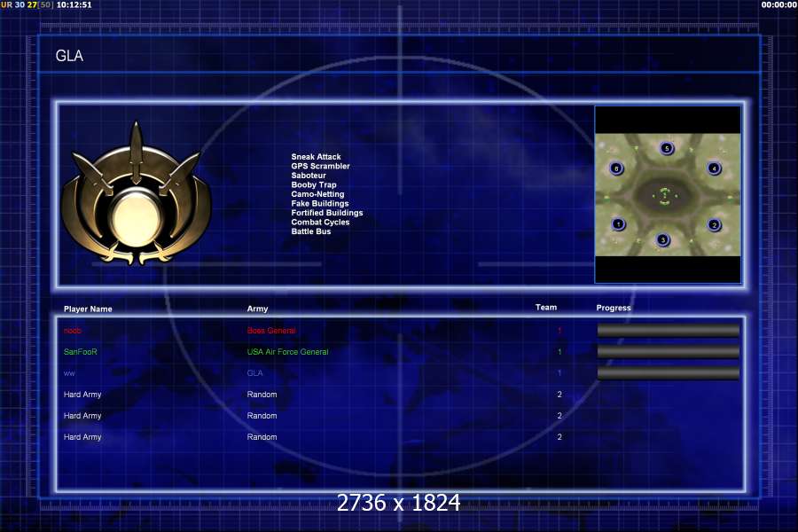The height and width of the screenshot is (532, 798).
Task: Click the Camo-Netting ability
Action: tap(317, 194)
